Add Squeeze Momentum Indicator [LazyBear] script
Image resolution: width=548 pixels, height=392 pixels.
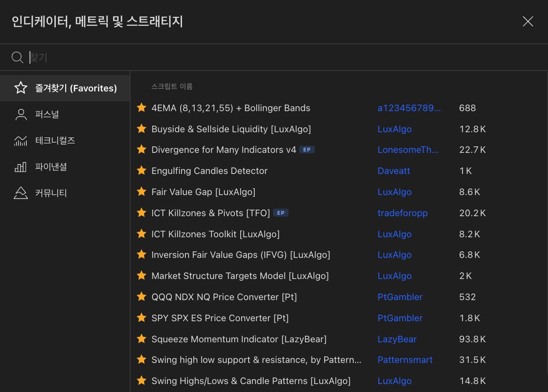click(x=239, y=339)
